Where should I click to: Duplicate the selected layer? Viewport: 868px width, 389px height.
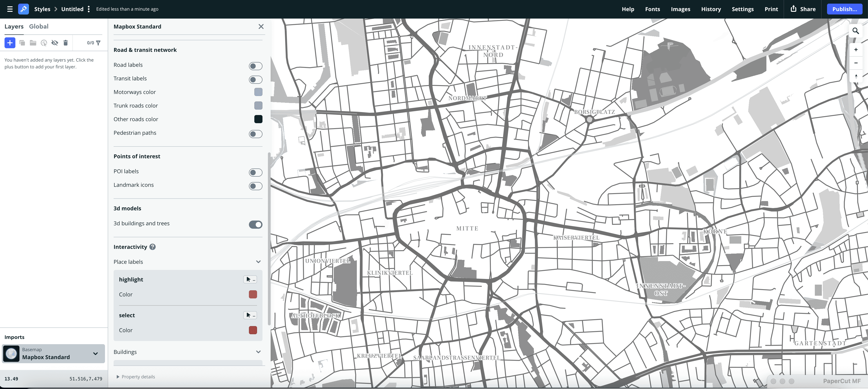tap(22, 43)
